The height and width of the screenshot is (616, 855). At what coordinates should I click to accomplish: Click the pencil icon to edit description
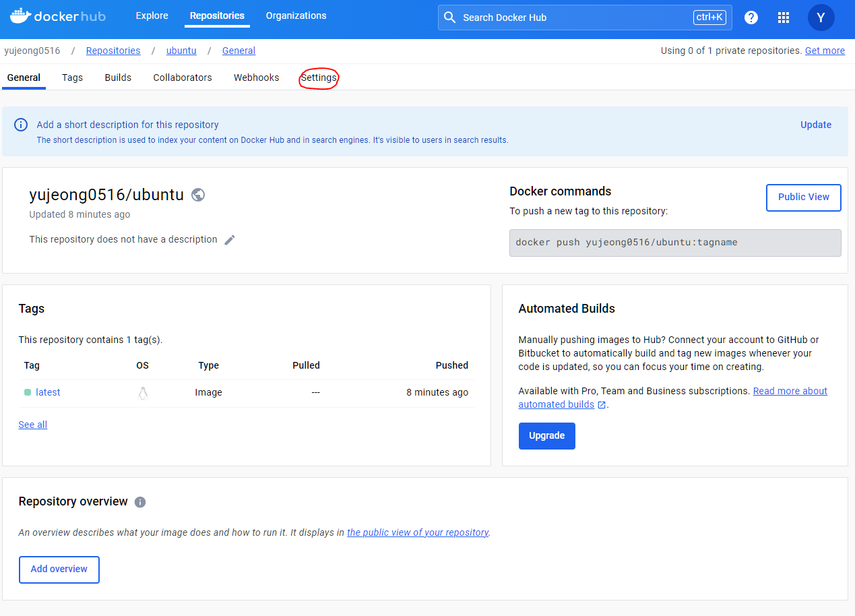pyautogui.click(x=230, y=240)
